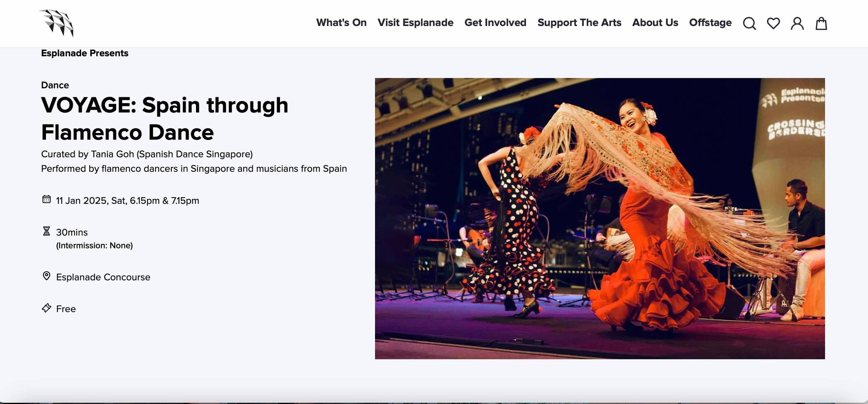Open the search magnifier icon
This screenshot has height=404, width=868.
[749, 24]
